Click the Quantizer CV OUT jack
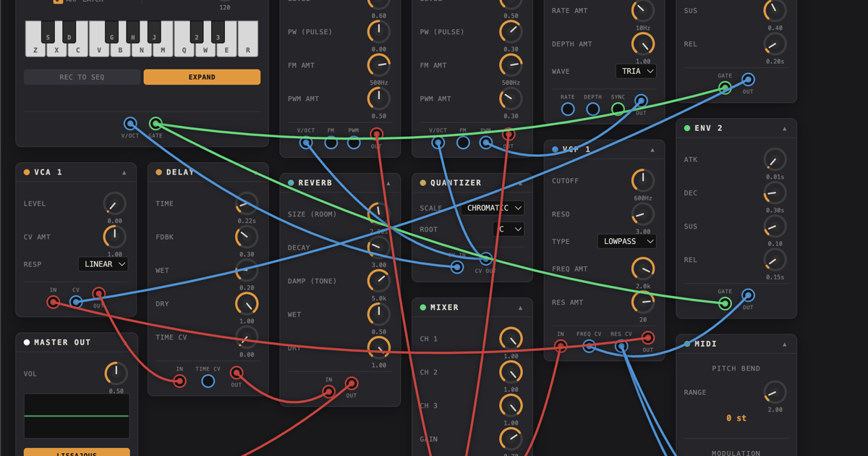The image size is (868, 456). pos(486,258)
